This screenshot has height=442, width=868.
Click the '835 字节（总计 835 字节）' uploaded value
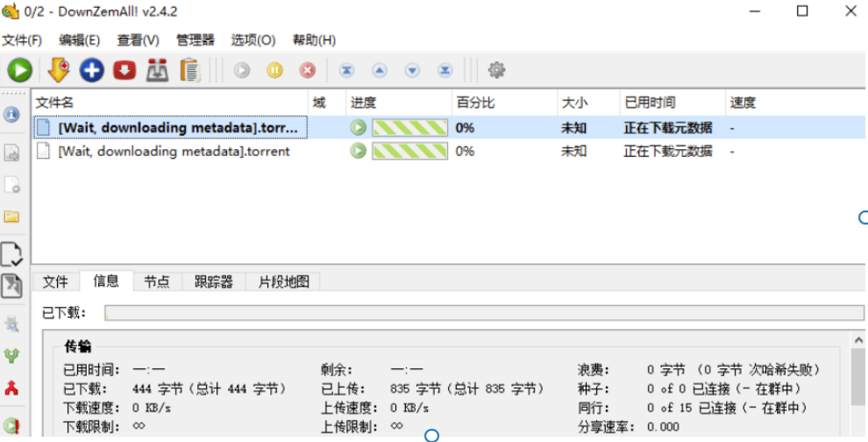click(x=467, y=389)
